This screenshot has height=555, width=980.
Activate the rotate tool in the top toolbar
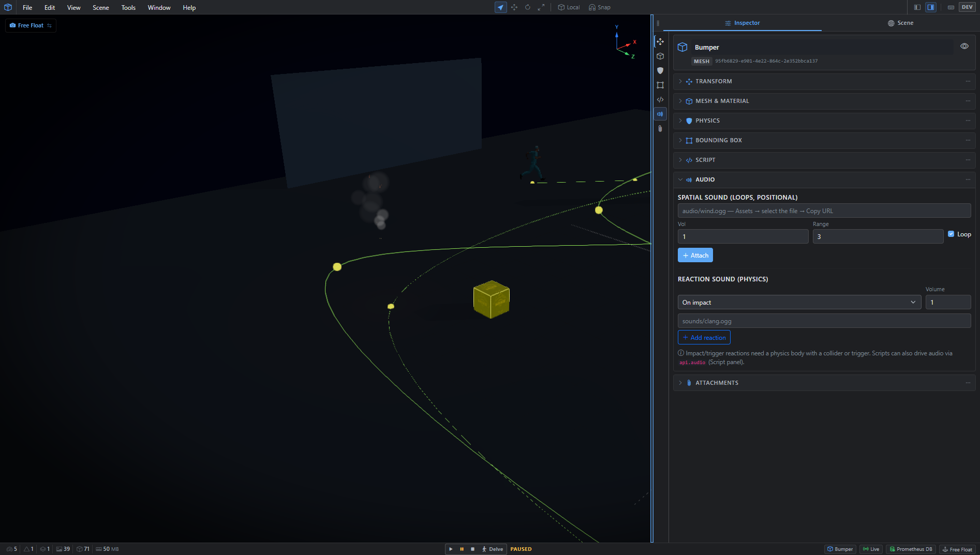528,7
